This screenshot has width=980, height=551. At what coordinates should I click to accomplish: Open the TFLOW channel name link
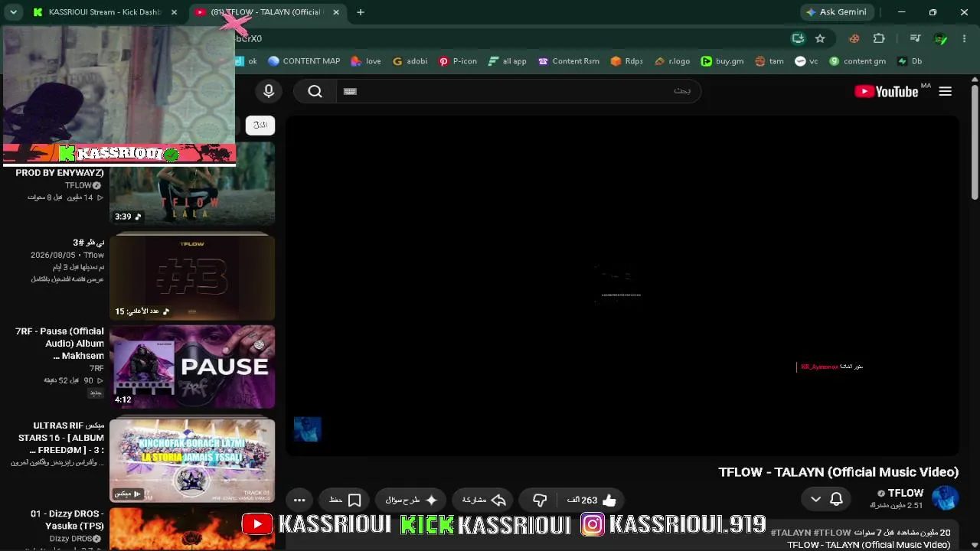click(x=905, y=493)
